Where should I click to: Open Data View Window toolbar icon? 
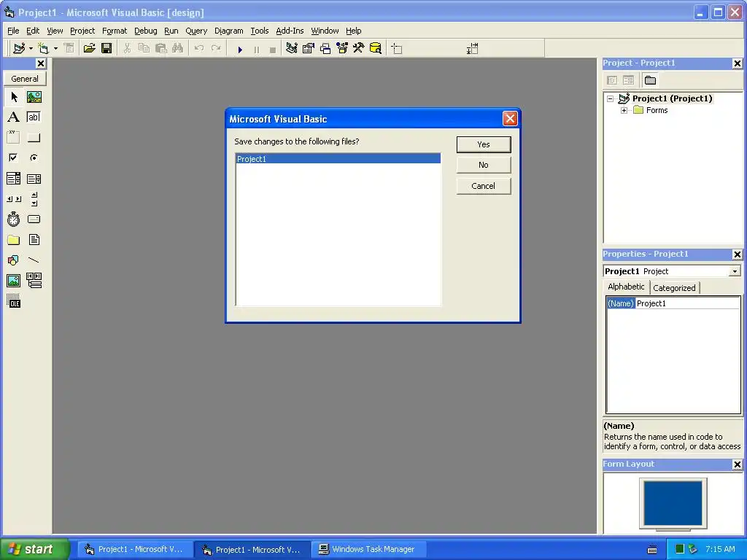pyautogui.click(x=376, y=48)
